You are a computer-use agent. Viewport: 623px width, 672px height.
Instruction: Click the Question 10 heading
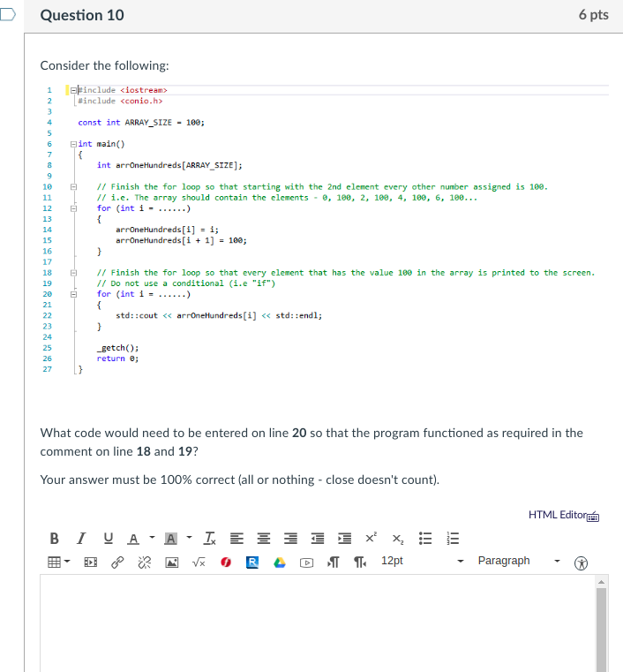(x=82, y=15)
